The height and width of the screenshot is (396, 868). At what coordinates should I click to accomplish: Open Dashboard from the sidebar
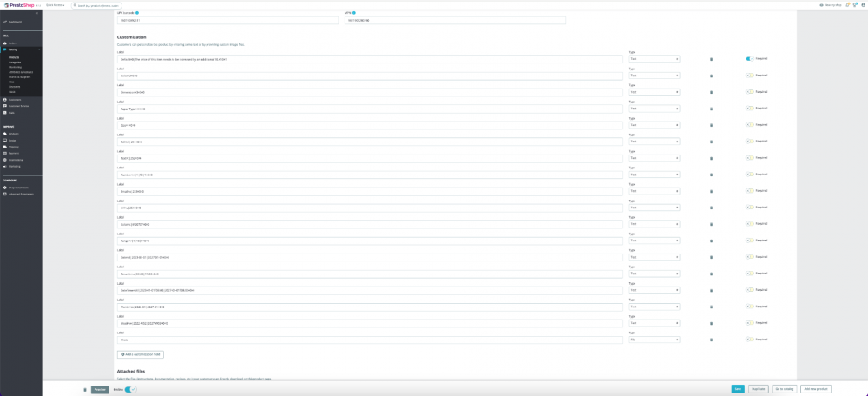(12, 22)
